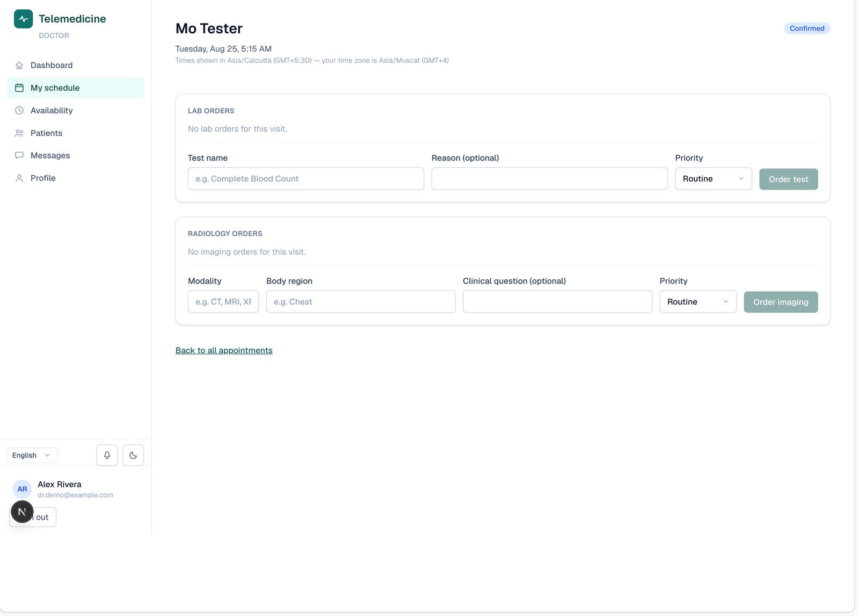Image resolution: width=859 pixels, height=616 pixels.
Task: Toggle dark mode with moon icon
Action: pos(133,455)
